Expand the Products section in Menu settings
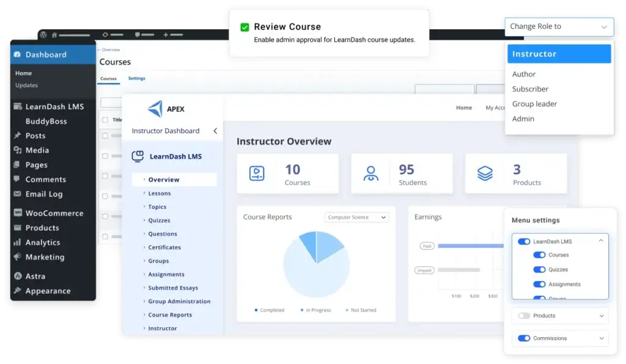The image size is (626, 364). [x=602, y=316]
